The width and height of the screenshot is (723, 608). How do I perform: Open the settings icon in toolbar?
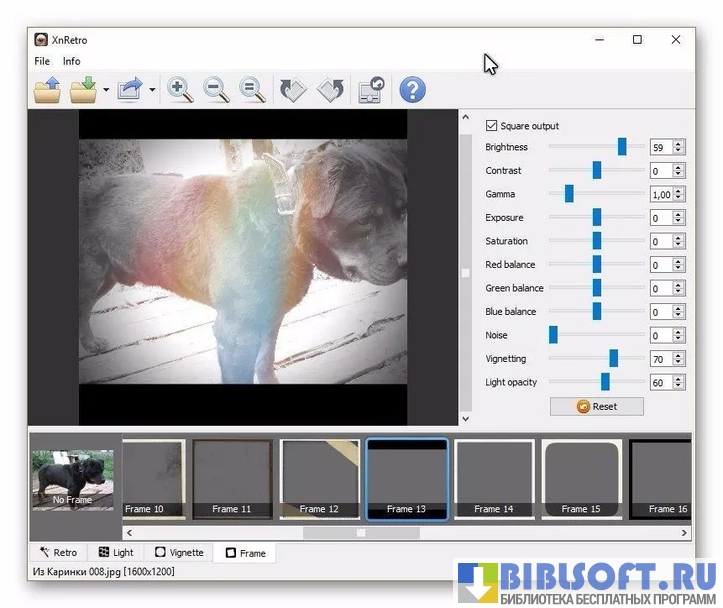(x=371, y=90)
